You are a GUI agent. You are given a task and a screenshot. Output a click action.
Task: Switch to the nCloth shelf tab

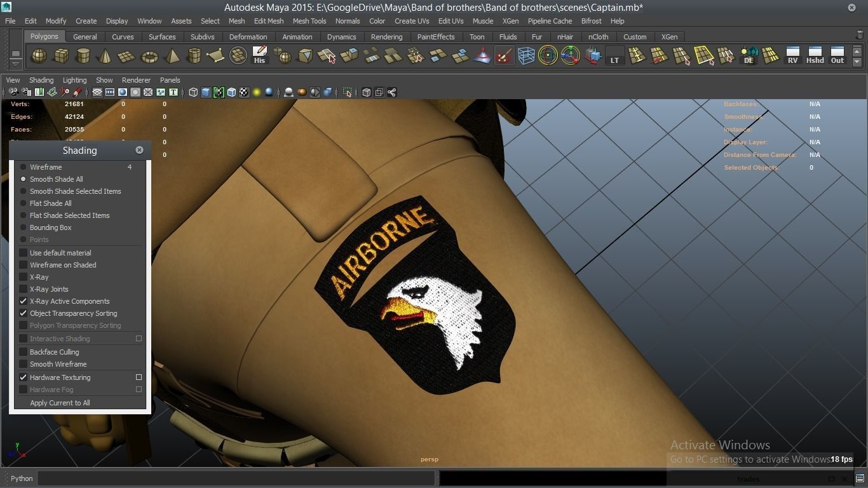[x=598, y=37]
